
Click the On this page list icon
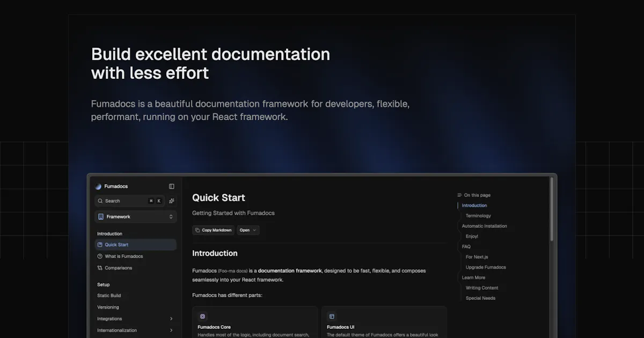(459, 195)
